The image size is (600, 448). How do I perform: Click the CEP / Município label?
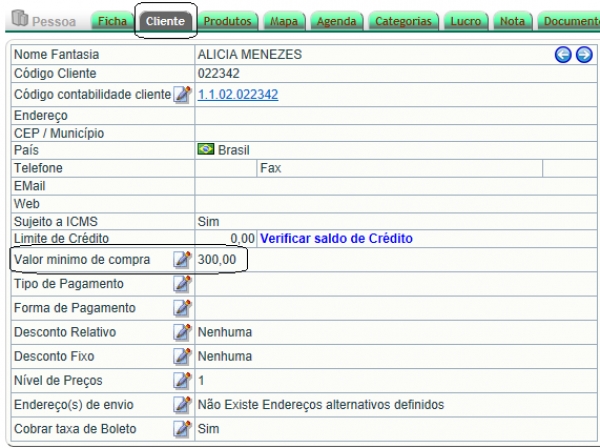tap(59, 133)
